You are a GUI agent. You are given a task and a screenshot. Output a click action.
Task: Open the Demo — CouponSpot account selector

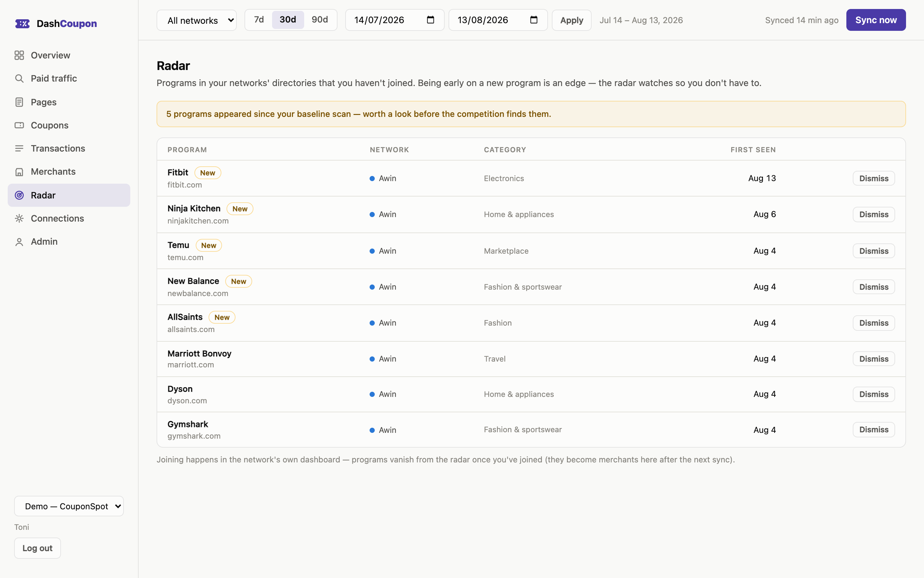69,506
